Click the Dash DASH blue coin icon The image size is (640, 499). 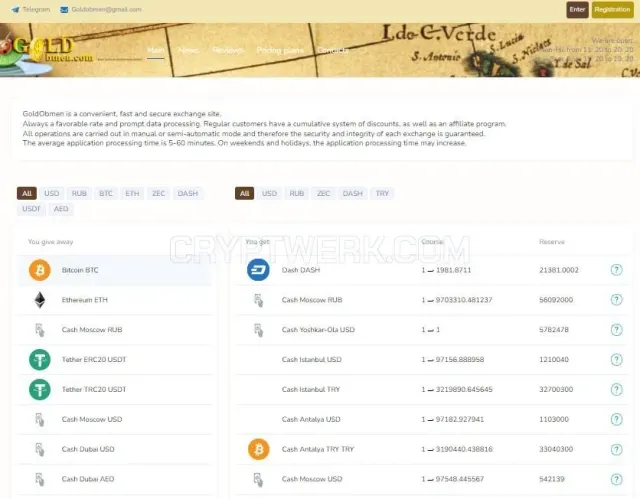(x=258, y=270)
